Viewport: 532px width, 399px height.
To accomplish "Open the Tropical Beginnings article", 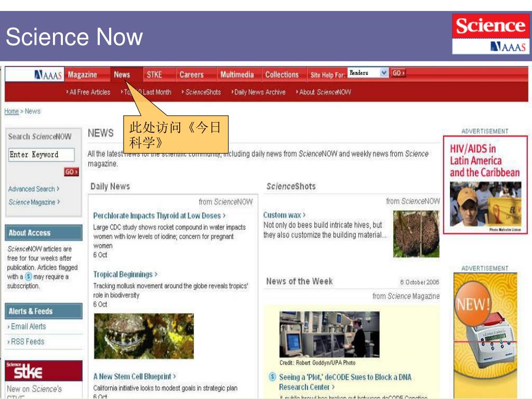I will [x=125, y=274].
